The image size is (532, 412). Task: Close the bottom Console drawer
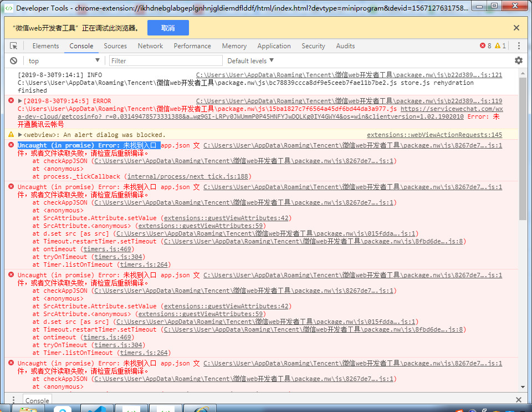pos(519,400)
